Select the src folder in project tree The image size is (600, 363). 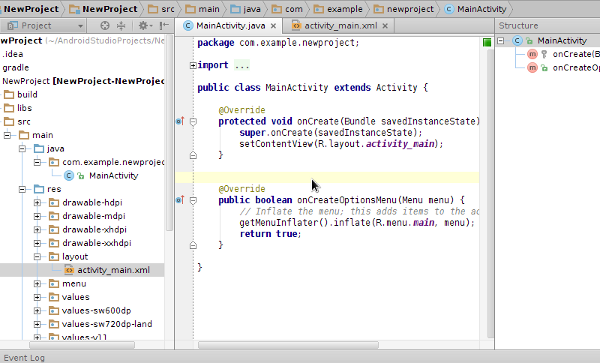point(17,122)
